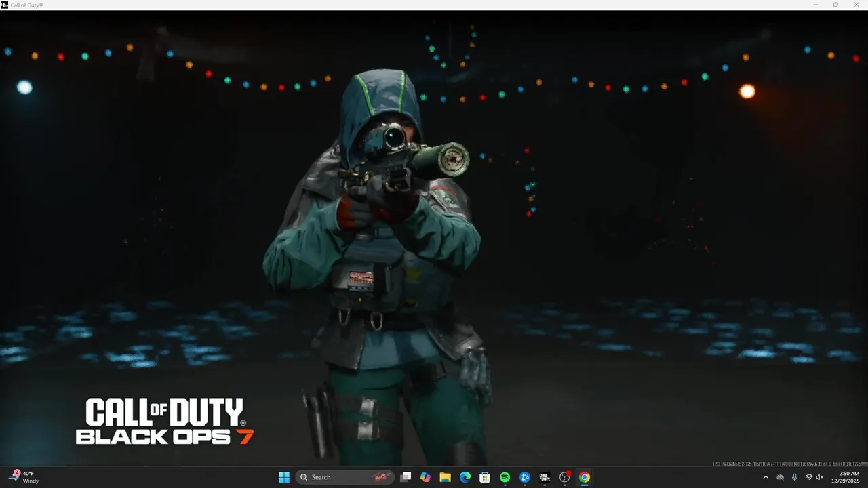Image resolution: width=868 pixels, height=488 pixels.
Task: Open the weather widget showing 40°F Windy
Action: point(24,477)
